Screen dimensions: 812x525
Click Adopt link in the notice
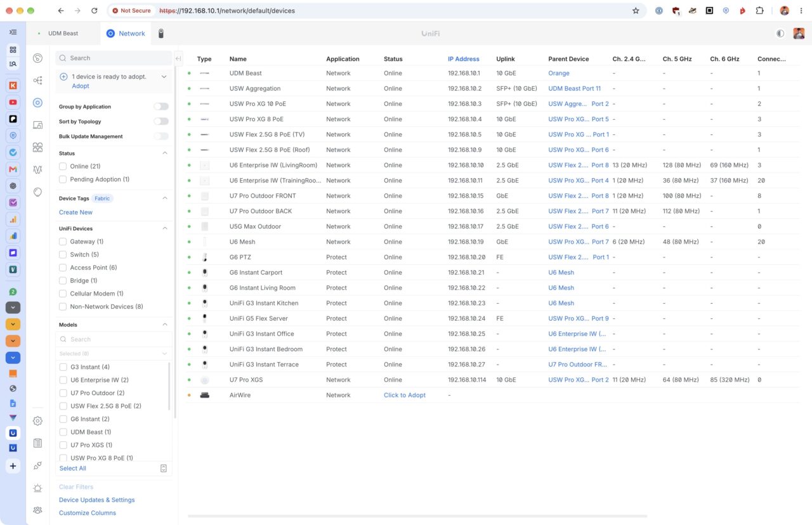coord(81,86)
